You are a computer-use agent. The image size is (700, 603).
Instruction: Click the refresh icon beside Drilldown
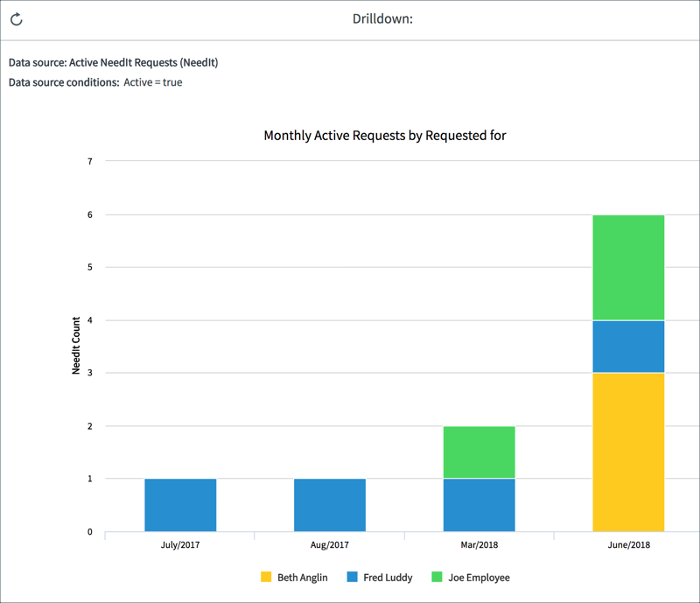[17, 19]
